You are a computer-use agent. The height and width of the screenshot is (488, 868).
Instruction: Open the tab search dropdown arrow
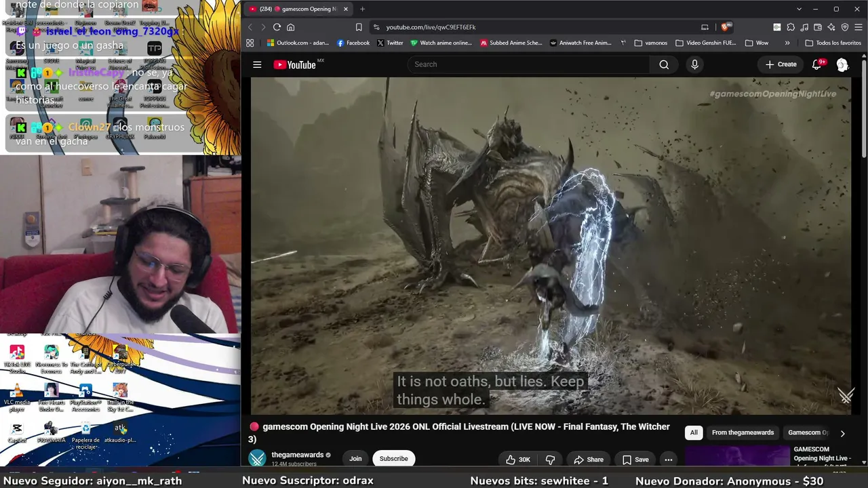click(800, 9)
